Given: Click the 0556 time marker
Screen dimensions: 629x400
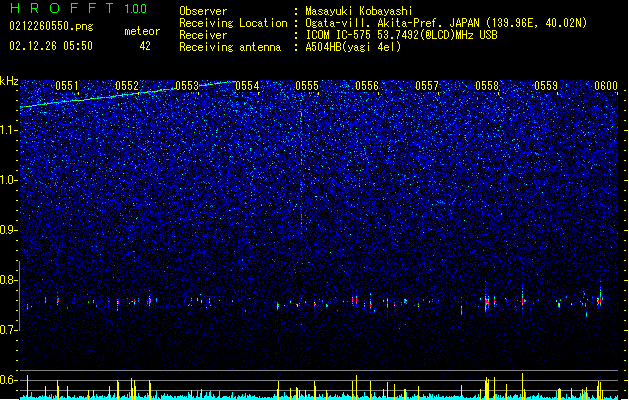Looking at the screenshot, I should pos(367,85).
